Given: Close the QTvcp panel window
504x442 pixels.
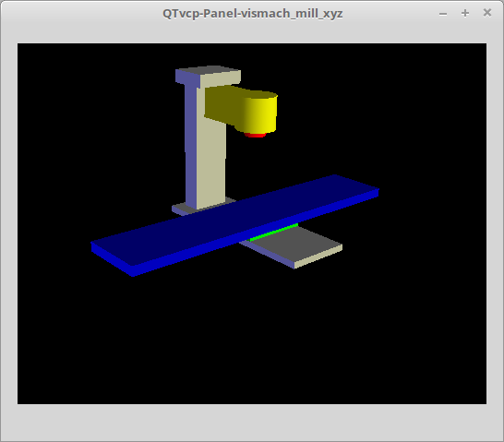Looking at the screenshot, I should (x=487, y=13).
